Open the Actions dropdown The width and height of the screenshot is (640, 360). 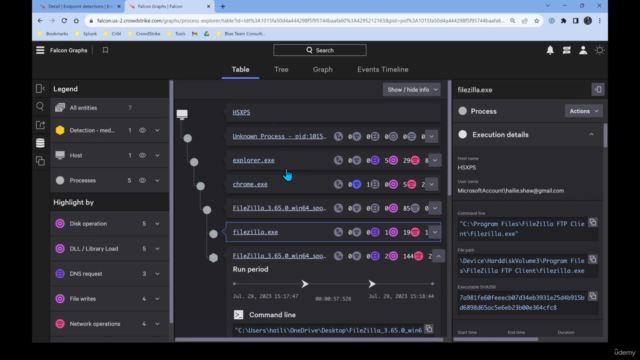point(584,111)
